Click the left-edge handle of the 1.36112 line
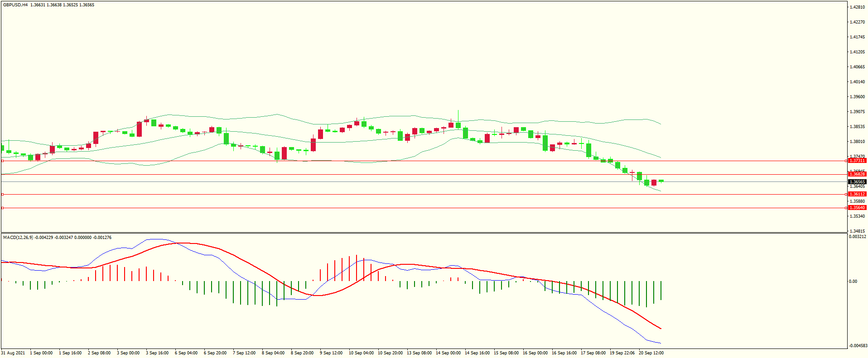Screen dimensions: 868x358 click(2, 194)
